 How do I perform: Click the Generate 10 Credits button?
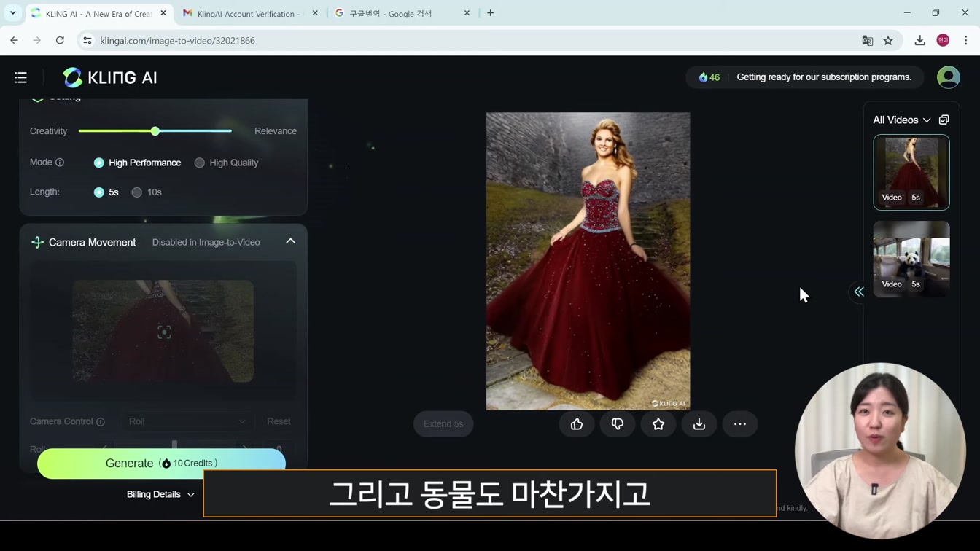pyautogui.click(x=161, y=464)
